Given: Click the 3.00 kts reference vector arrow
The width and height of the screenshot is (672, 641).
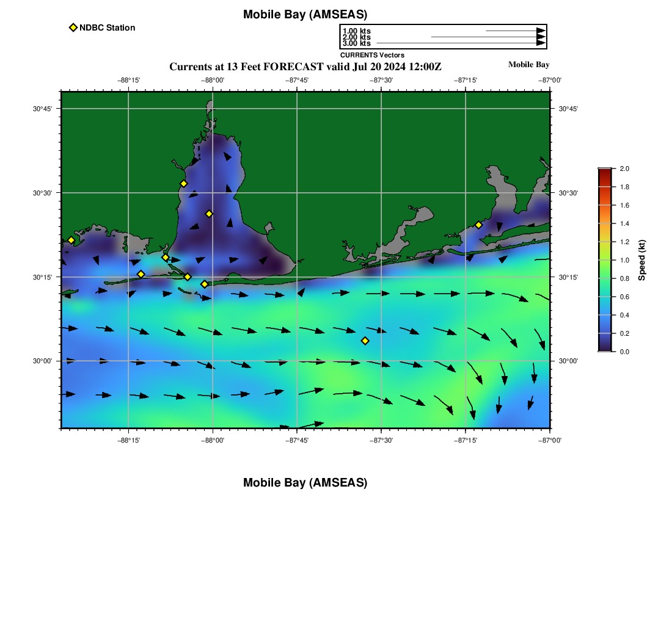Looking at the screenshot, I should click(x=461, y=43).
